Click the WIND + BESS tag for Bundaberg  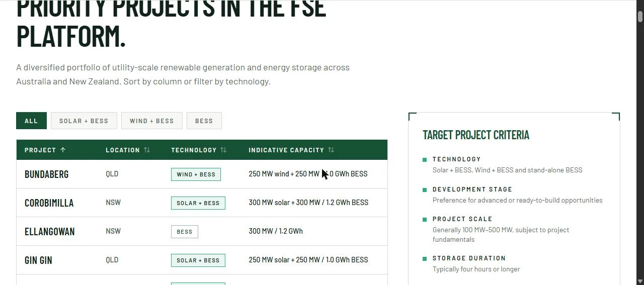click(196, 174)
